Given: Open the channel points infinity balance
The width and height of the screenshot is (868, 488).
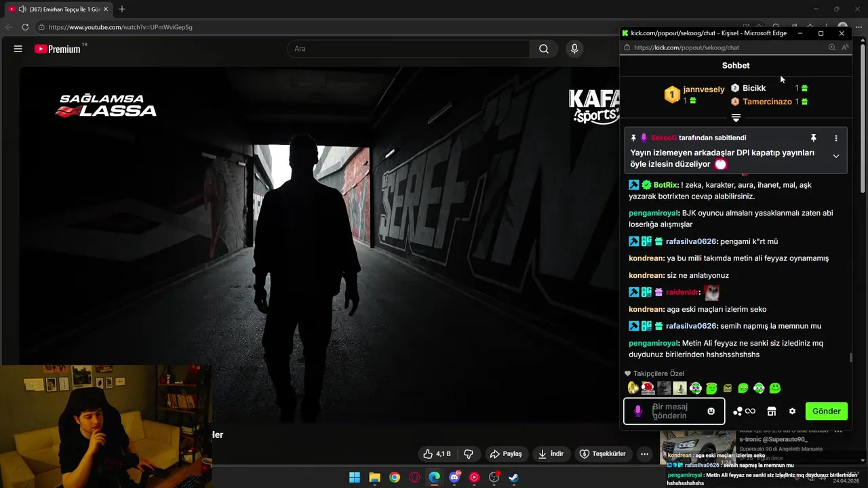Looking at the screenshot, I should pos(744,411).
